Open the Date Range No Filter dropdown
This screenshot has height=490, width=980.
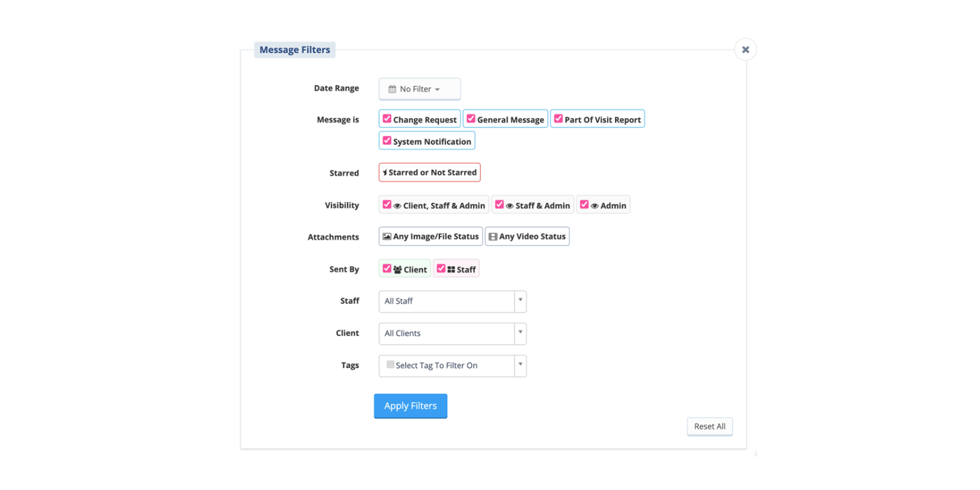coord(420,89)
